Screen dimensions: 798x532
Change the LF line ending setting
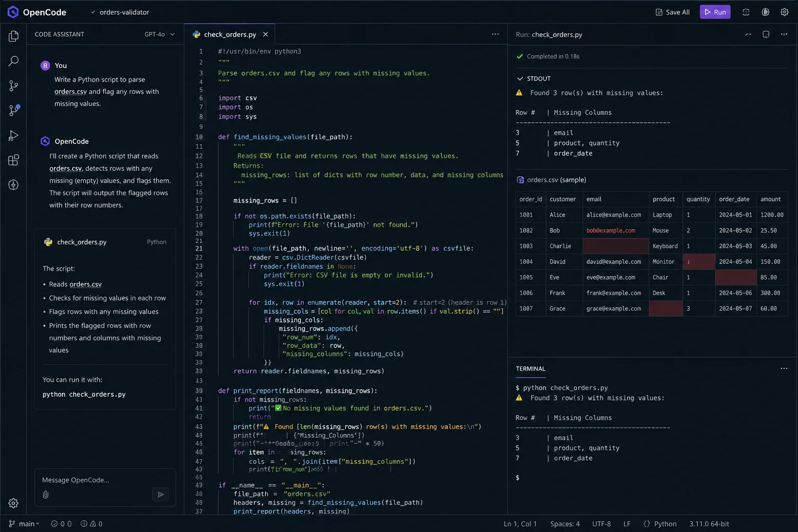coord(627,524)
